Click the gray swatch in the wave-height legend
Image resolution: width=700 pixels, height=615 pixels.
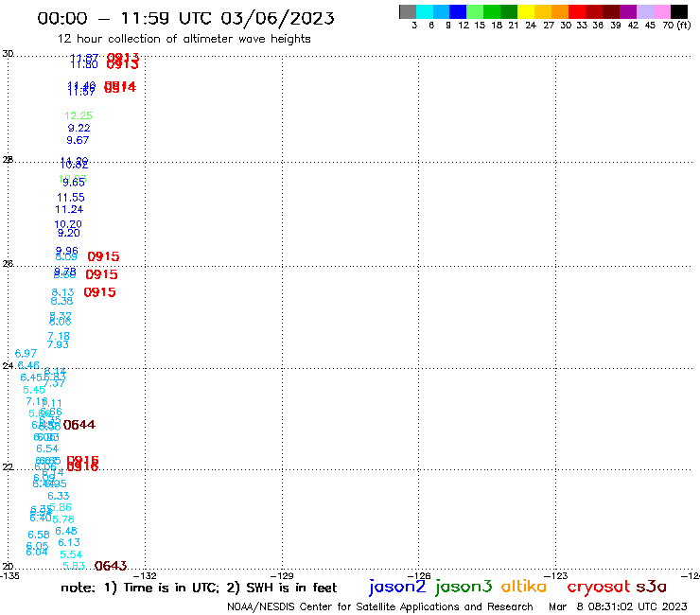coord(408,11)
